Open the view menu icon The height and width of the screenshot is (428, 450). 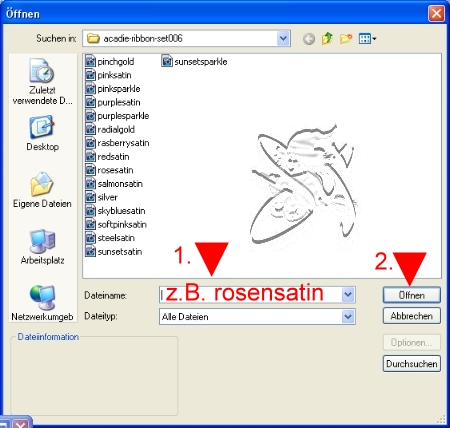point(367,39)
